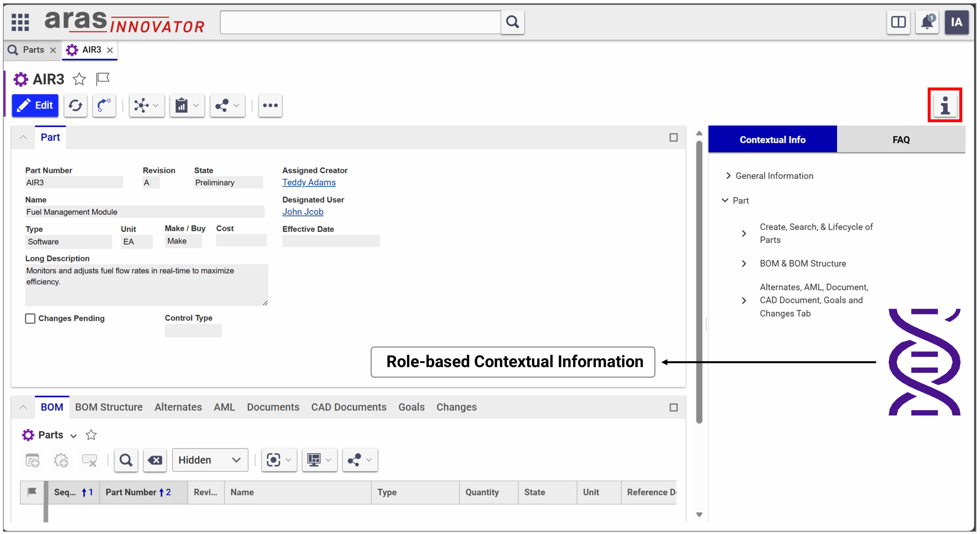Open the app launcher grid menu
Image resolution: width=980 pixels, height=534 pixels.
(x=20, y=22)
